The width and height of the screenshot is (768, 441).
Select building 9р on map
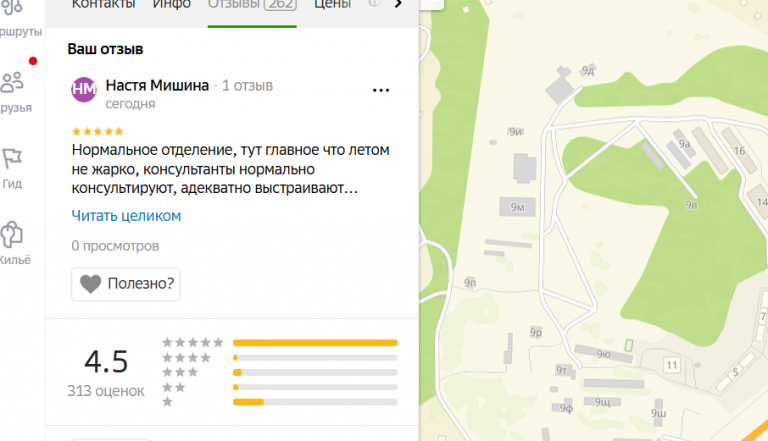click(536, 333)
